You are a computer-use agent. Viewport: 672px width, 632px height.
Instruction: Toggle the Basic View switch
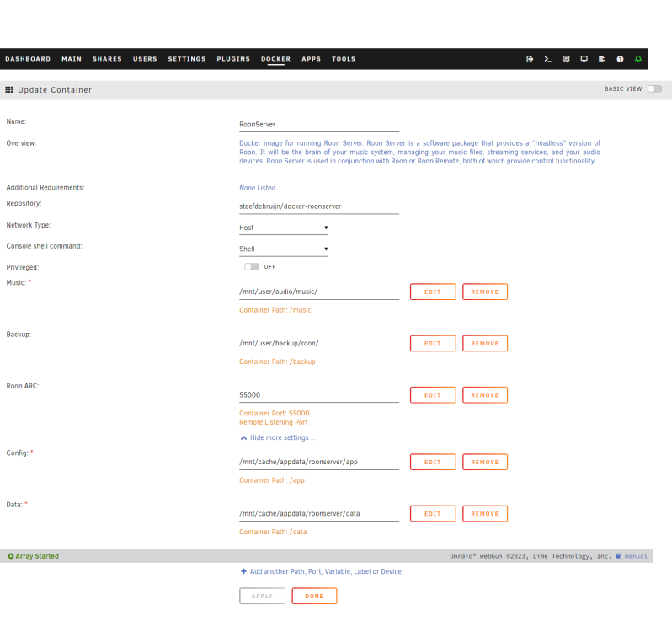coord(654,88)
